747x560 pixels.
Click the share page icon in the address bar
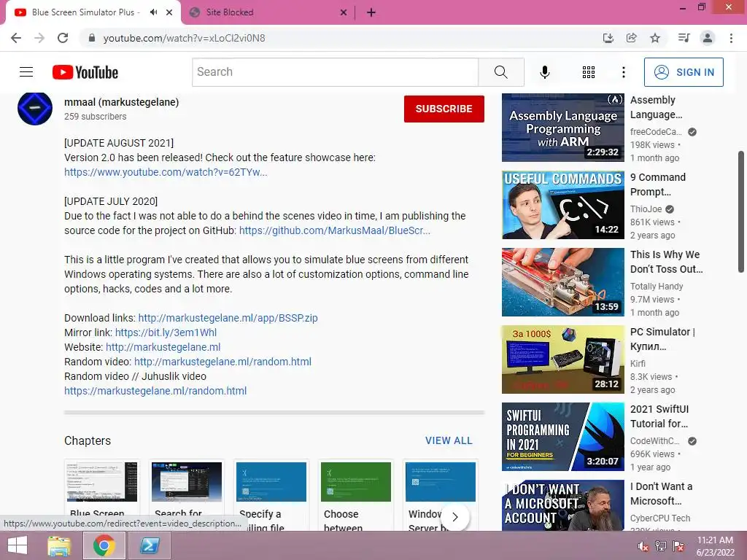631,38
